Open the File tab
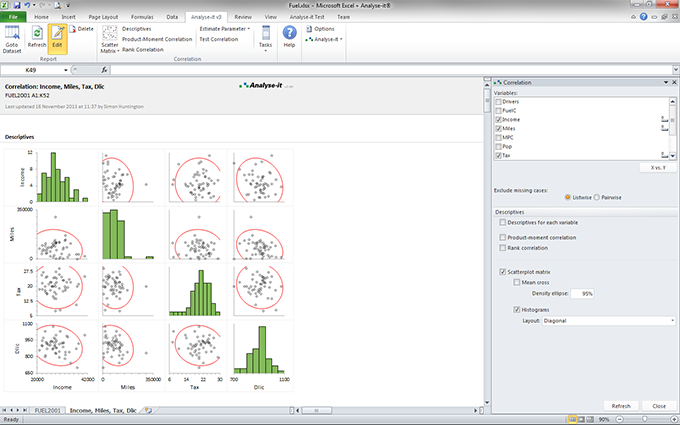Viewport: 680px width, 425px height. click(13, 17)
